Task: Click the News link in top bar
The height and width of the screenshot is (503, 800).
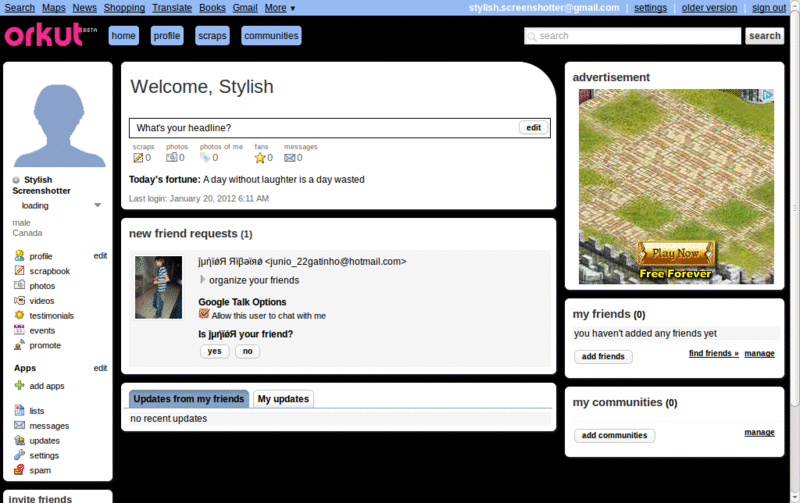Action: tap(84, 8)
